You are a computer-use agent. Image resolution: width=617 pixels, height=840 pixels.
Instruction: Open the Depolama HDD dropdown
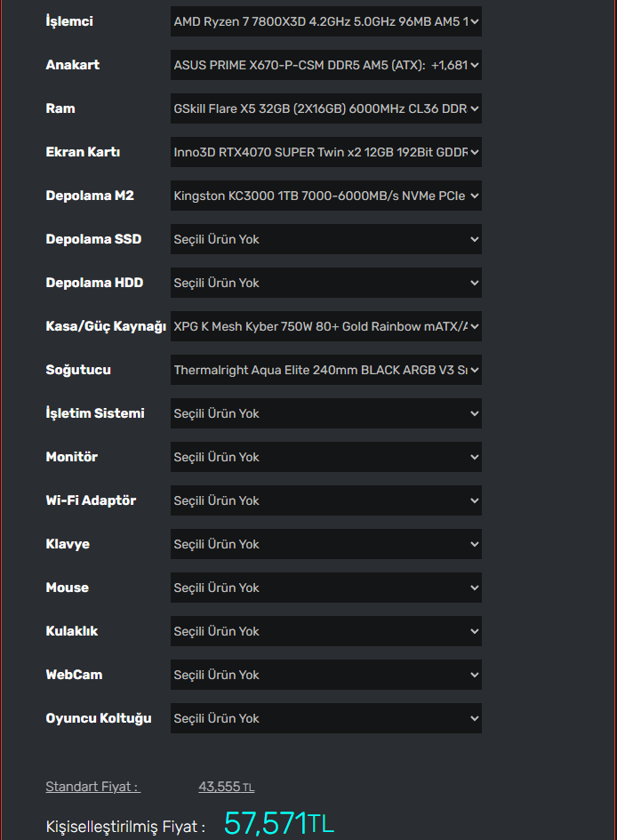tap(325, 283)
